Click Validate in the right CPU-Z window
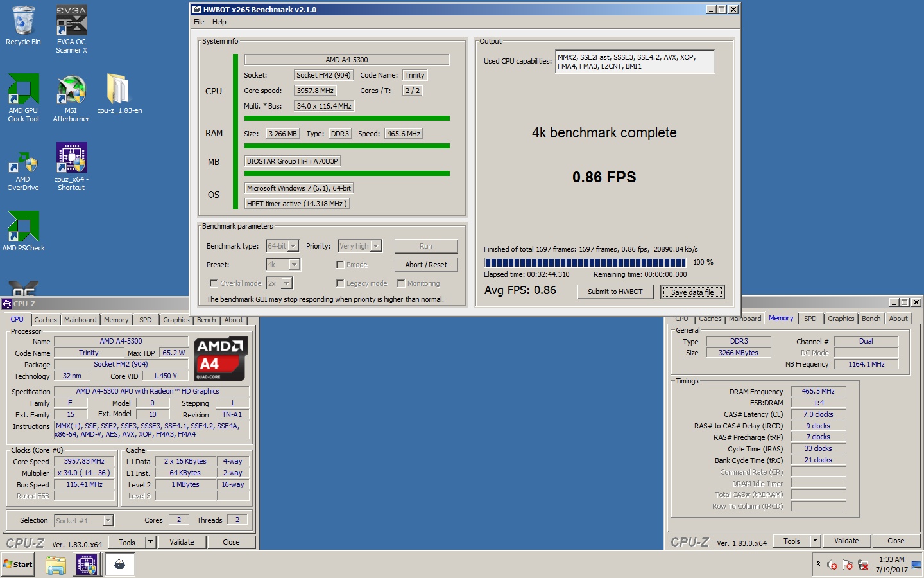The image size is (924, 578). [846, 541]
